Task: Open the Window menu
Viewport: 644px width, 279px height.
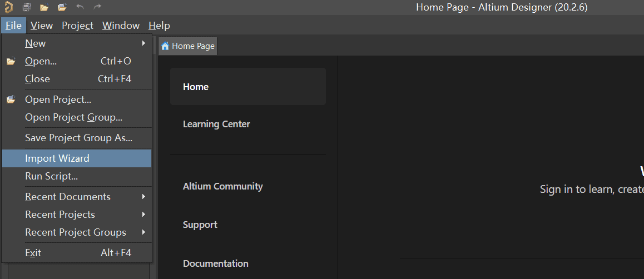Action: click(x=121, y=26)
